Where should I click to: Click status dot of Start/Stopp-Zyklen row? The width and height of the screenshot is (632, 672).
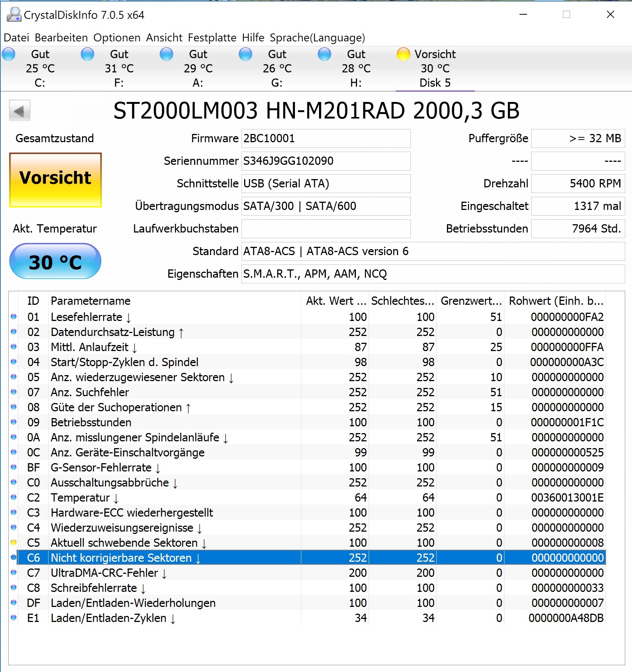(14, 362)
